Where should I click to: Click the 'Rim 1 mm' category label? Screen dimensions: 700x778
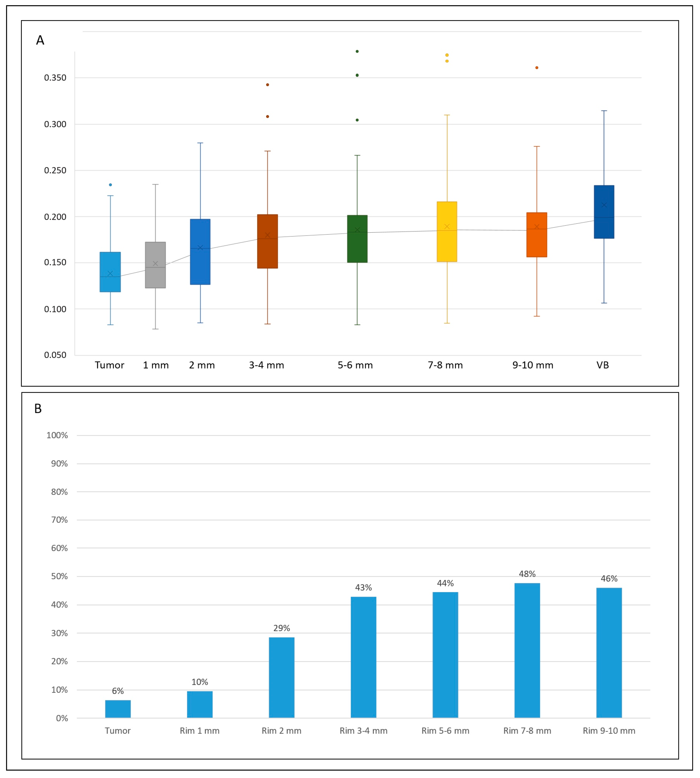pyautogui.click(x=200, y=731)
